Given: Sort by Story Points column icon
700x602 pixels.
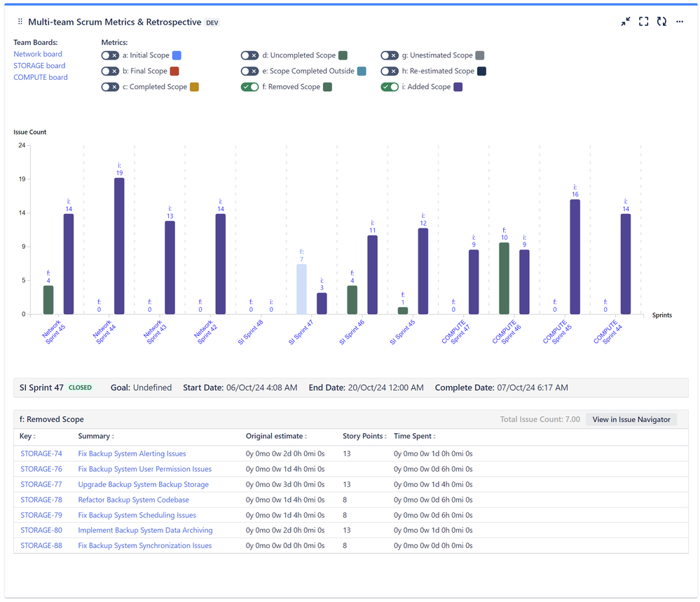Looking at the screenshot, I should click(385, 437).
